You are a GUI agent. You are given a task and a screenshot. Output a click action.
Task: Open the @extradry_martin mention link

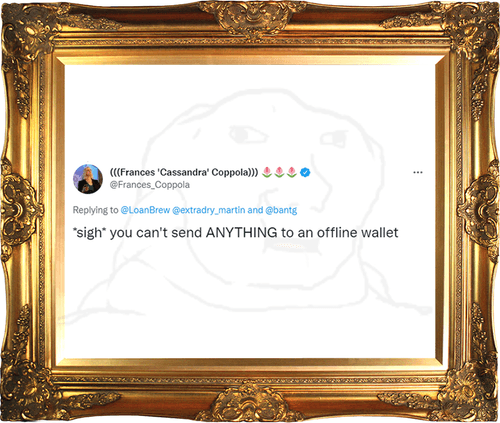tap(209, 210)
